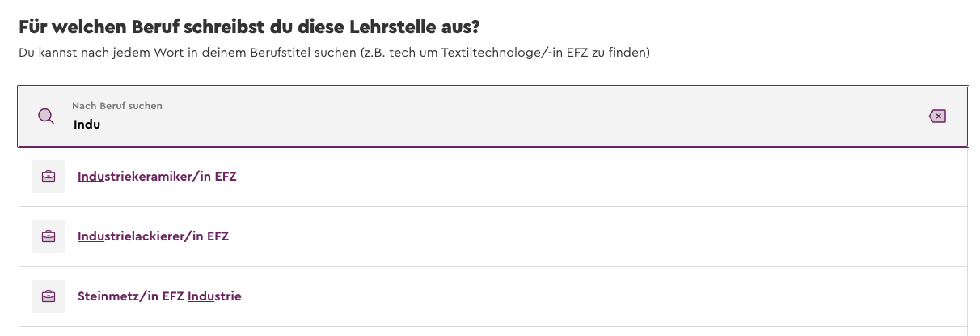Choose the Industrielackierer/in EFZ suggestion
This screenshot has width=980, height=336.
pos(154,236)
